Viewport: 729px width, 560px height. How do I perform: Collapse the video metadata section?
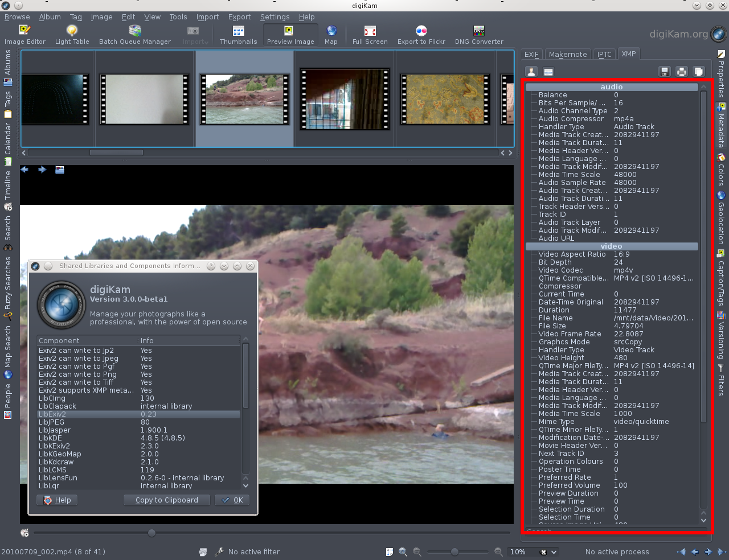coord(612,246)
